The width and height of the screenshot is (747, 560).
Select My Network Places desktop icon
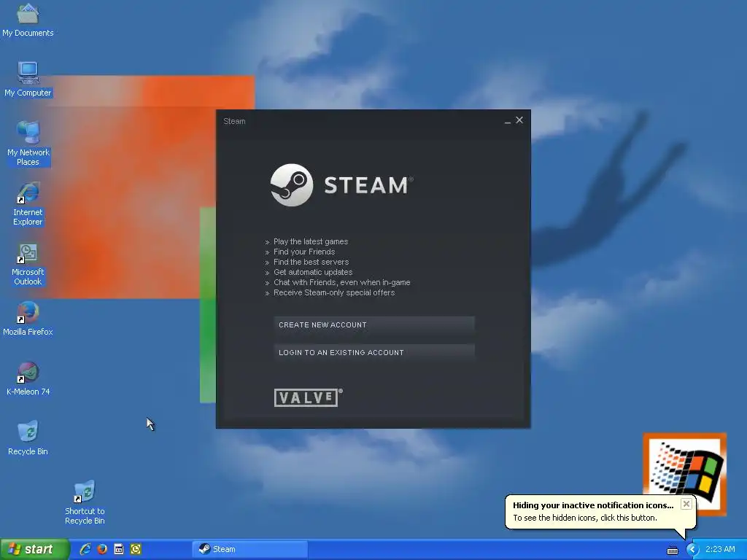click(28, 144)
